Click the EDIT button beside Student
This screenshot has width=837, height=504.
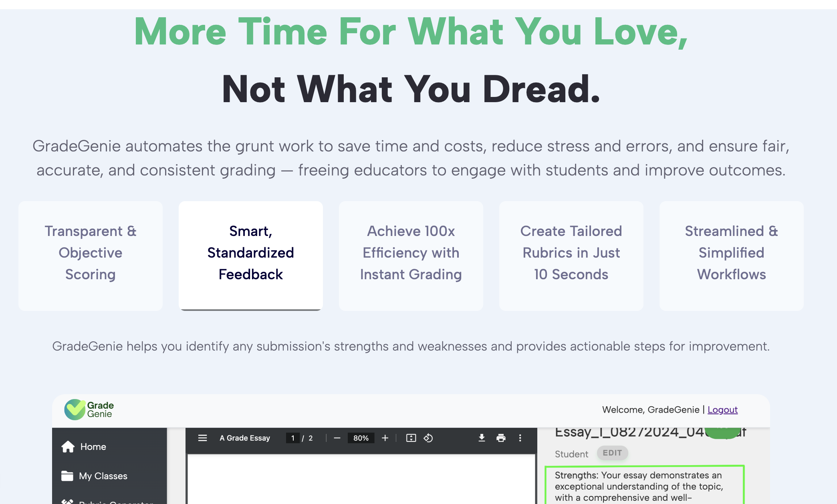point(612,453)
